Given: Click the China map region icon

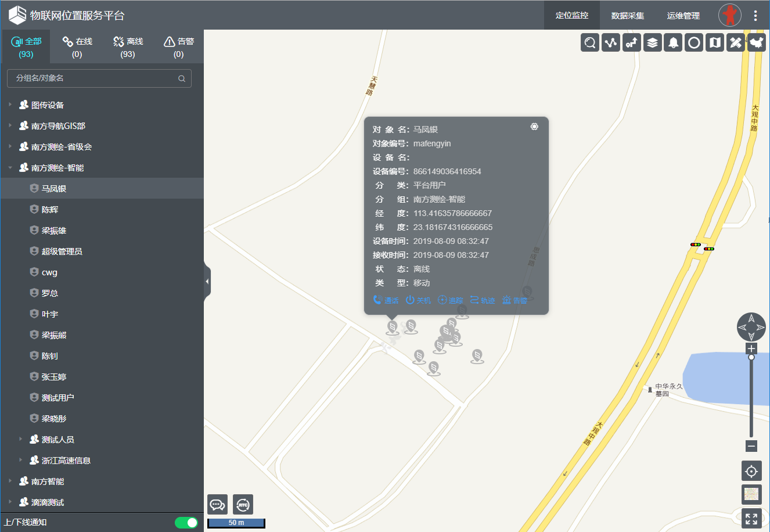Looking at the screenshot, I should [x=757, y=42].
